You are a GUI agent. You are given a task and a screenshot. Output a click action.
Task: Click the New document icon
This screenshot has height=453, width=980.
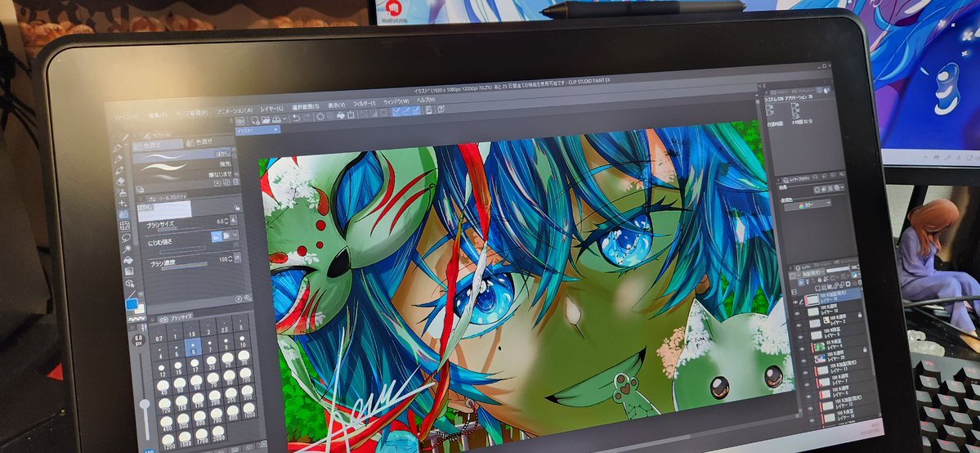click(256, 120)
